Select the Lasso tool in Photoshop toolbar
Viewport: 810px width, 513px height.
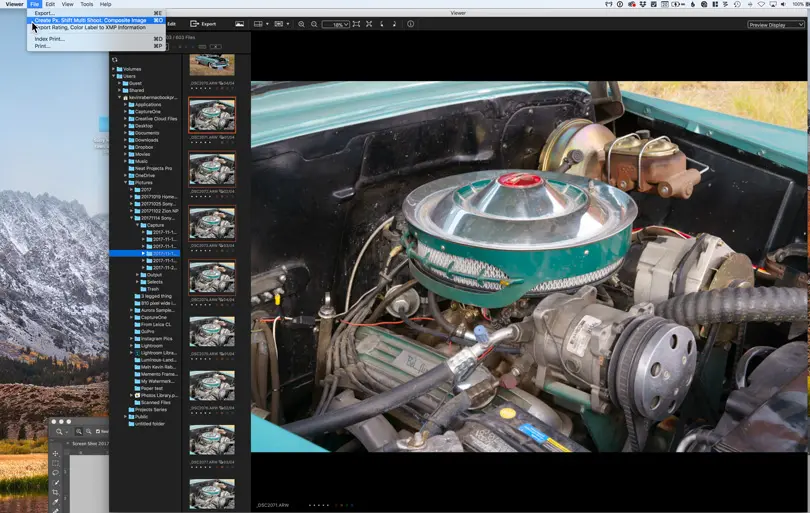(56, 473)
